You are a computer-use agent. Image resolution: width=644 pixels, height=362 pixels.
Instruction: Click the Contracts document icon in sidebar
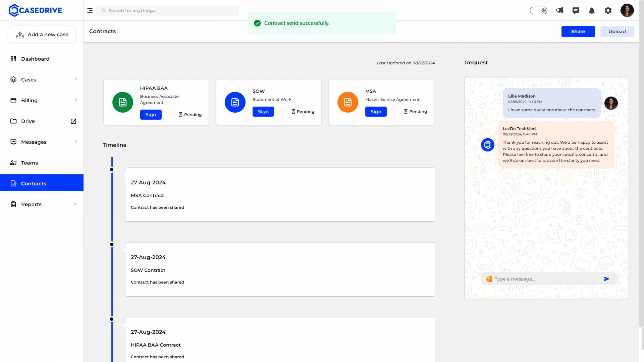pyautogui.click(x=13, y=183)
